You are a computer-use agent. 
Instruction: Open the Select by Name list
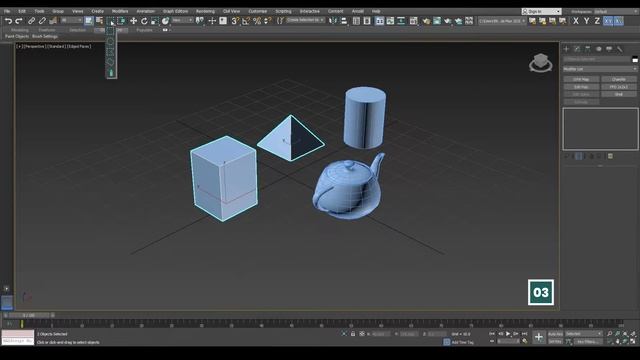pyautogui.click(x=99, y=21)
